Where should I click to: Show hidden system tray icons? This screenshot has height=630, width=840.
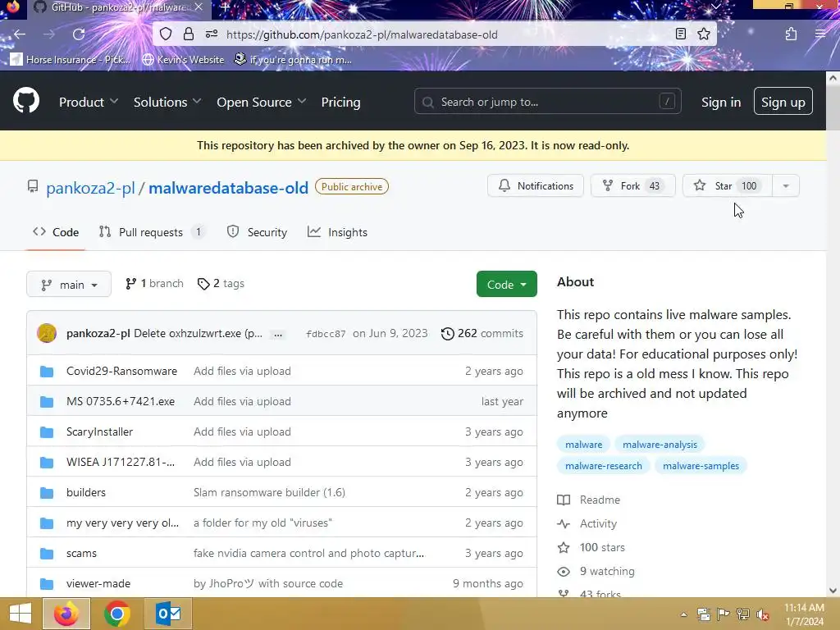point(683,614)
